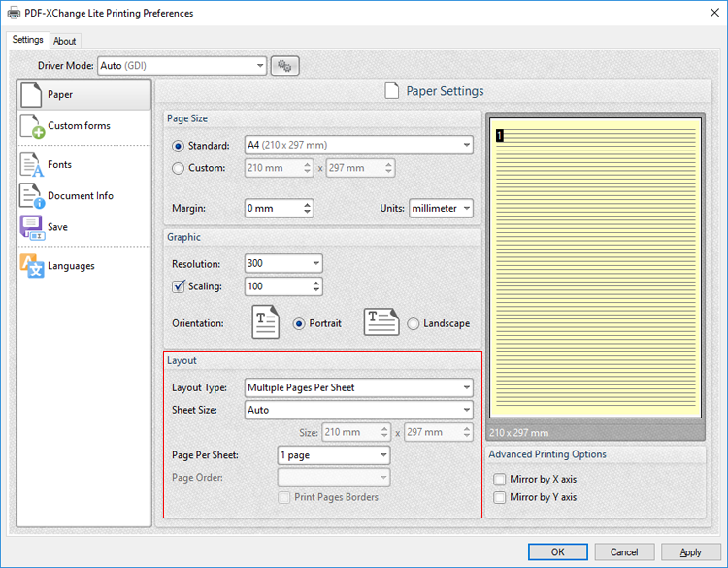Click the OK button
The image size is (728, 568).
[557, 551]
